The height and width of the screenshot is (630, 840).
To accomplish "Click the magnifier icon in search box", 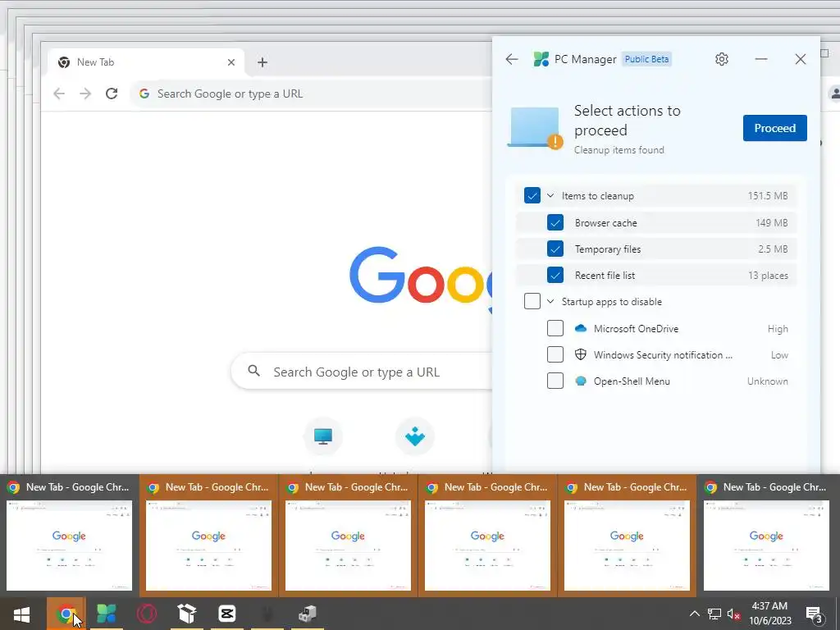I will pos(254,371).
